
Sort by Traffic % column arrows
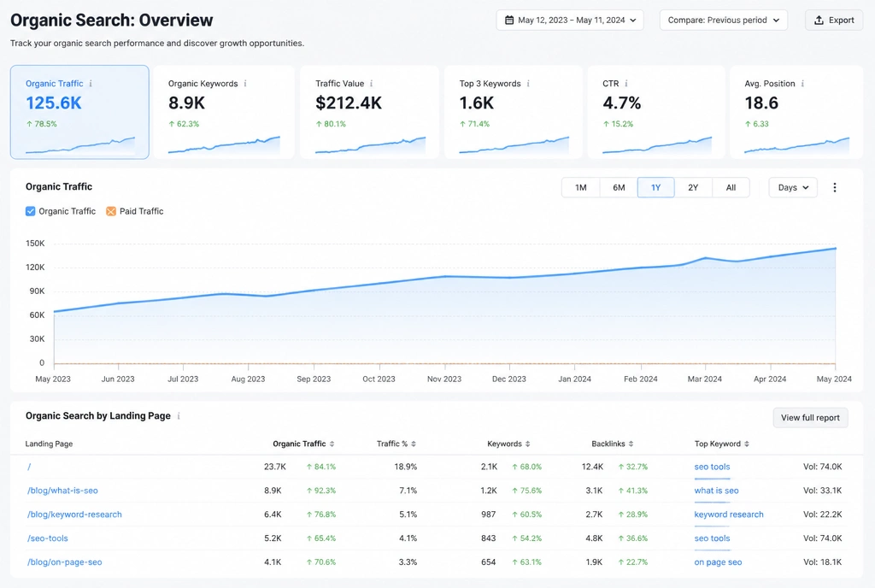(414, 444)
